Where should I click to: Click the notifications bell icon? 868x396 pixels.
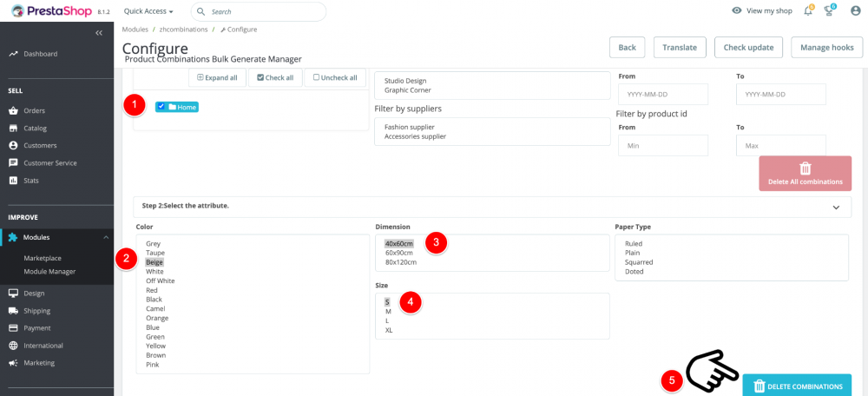tap(809, 10)
